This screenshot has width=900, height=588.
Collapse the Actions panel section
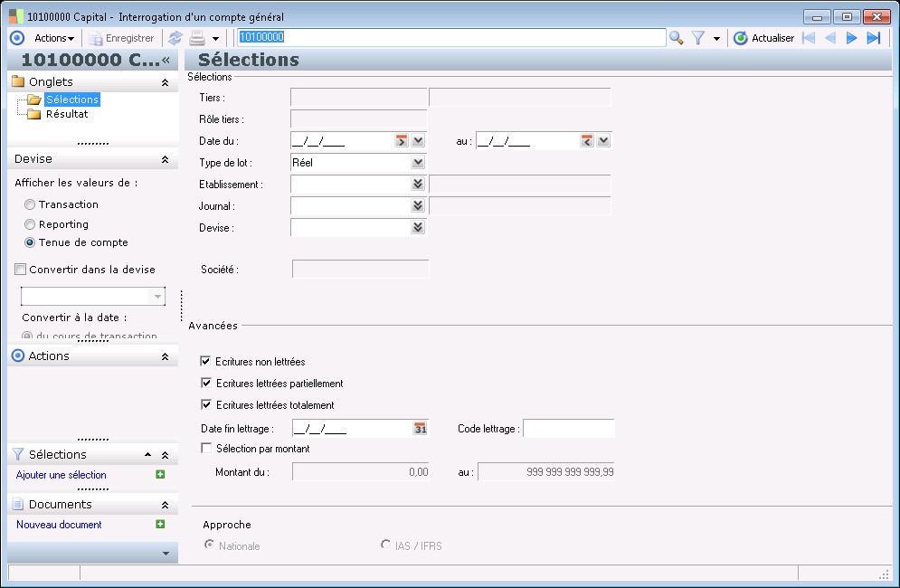166,356
